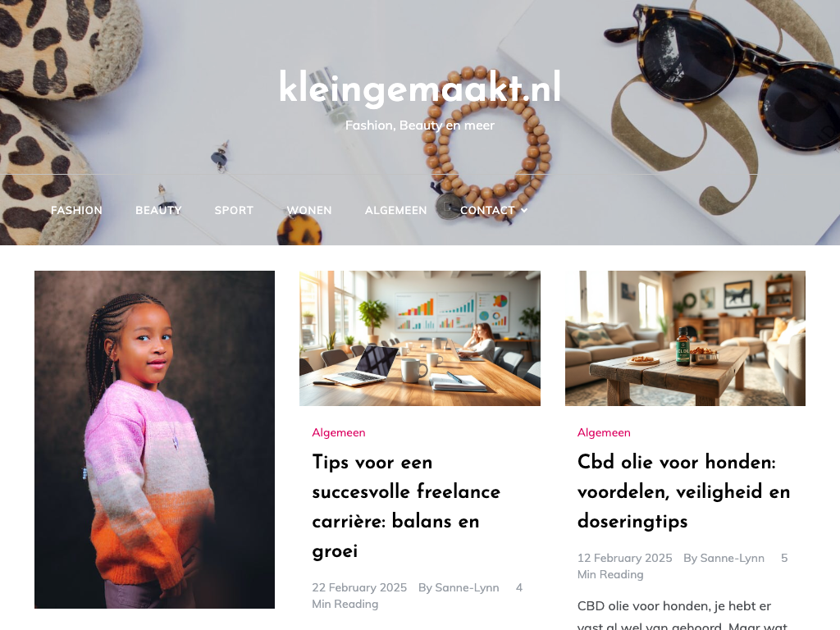Expand the Contact menu chevron

pyautogui.click(x=524, y=211)
